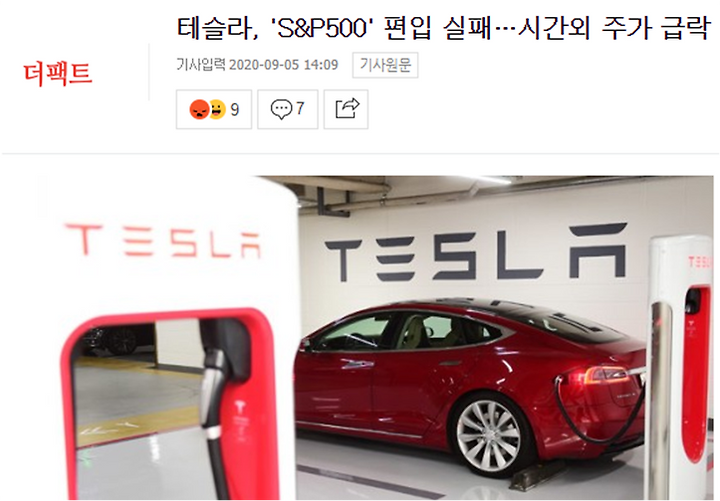
Task: Click the smiling face reaction emoji
Action: (218, 109)
